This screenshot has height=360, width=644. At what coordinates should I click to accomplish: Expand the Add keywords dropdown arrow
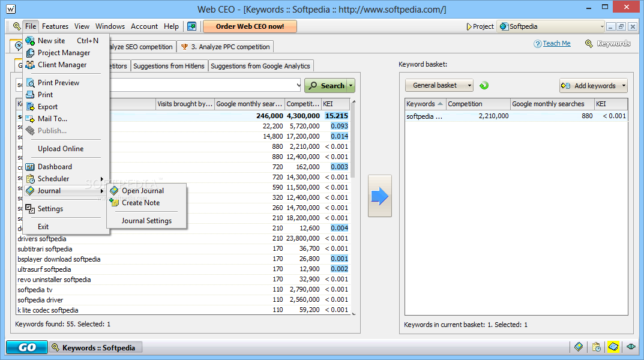coord(624,86)
